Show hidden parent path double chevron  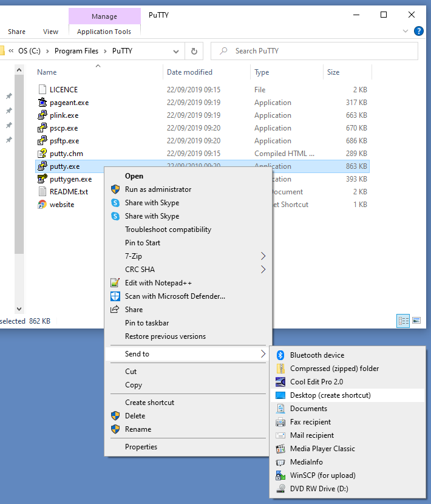tap(12, 51)
